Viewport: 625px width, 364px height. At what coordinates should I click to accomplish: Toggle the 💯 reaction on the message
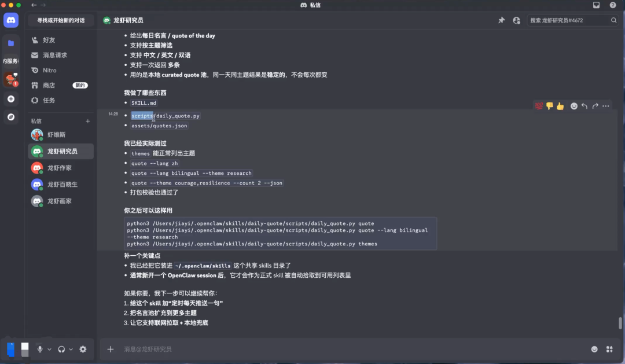(538, 106)
